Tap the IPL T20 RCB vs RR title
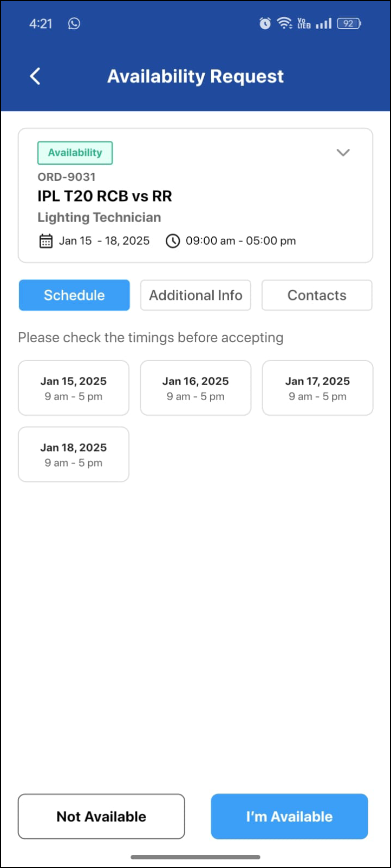Screen dimensions: 391x868 (105, 196)
